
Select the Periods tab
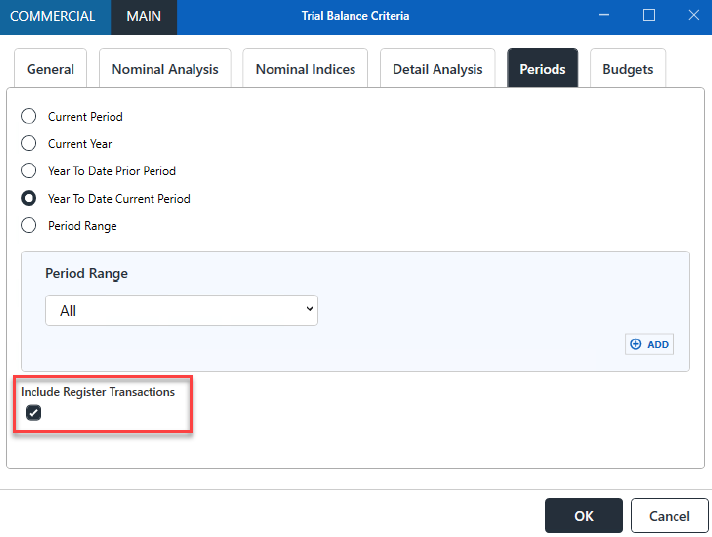pos(542,69)
